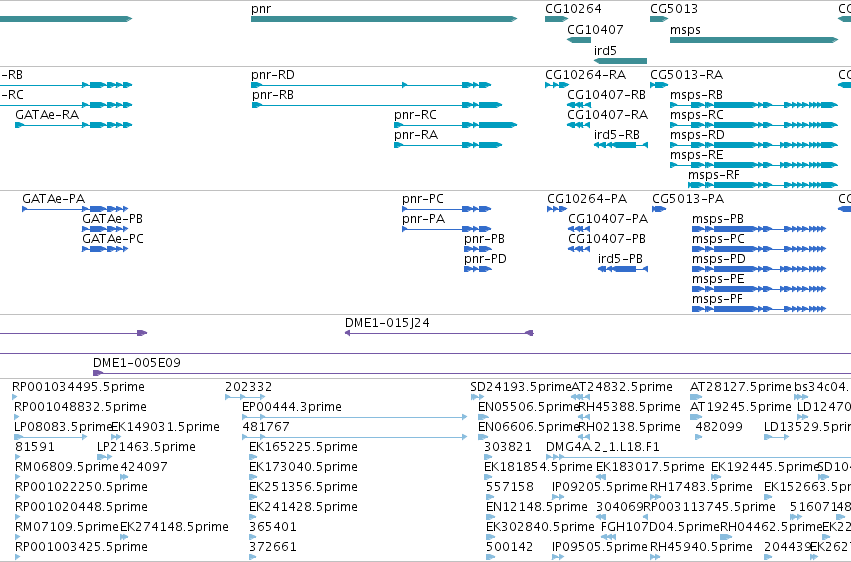Click EST FGH107D04.5prime
The image size is (851, 562).
pyautogui.click(x=660, y=527)
